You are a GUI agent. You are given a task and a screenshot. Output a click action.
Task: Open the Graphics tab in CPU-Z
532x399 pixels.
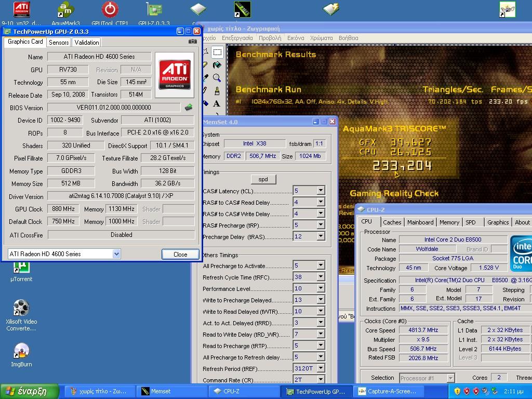(x=498, y=222)
